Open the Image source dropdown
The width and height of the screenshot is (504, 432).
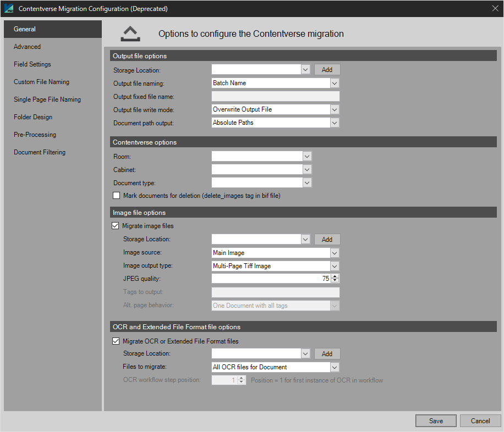(x=335, y=253)
